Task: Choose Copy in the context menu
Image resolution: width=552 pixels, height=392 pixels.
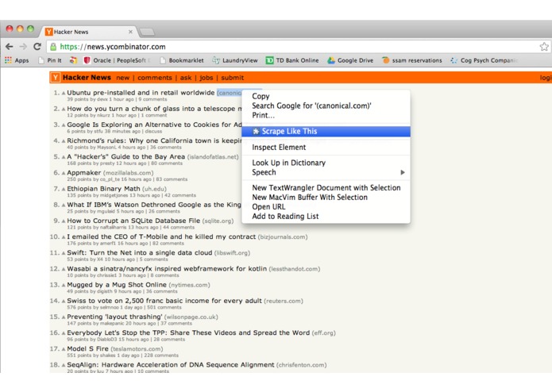Action: (x=326, y=96)
